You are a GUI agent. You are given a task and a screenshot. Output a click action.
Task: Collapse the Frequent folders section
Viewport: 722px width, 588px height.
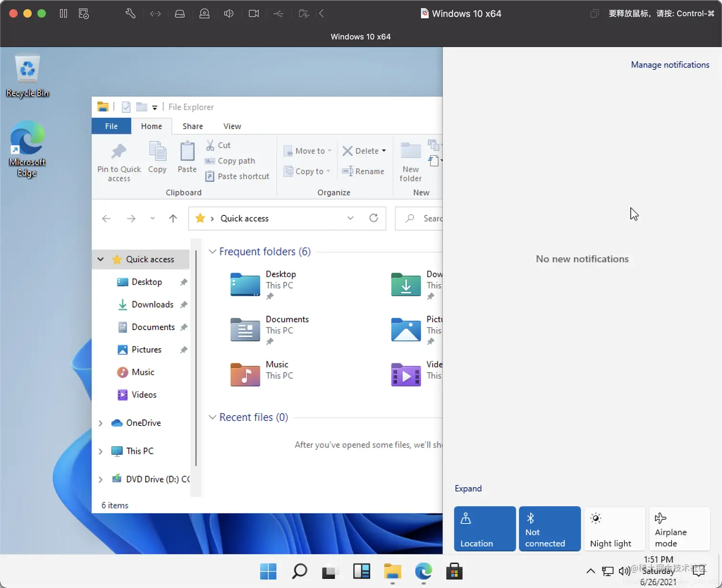pyautogui.click(x=212, y=252)
